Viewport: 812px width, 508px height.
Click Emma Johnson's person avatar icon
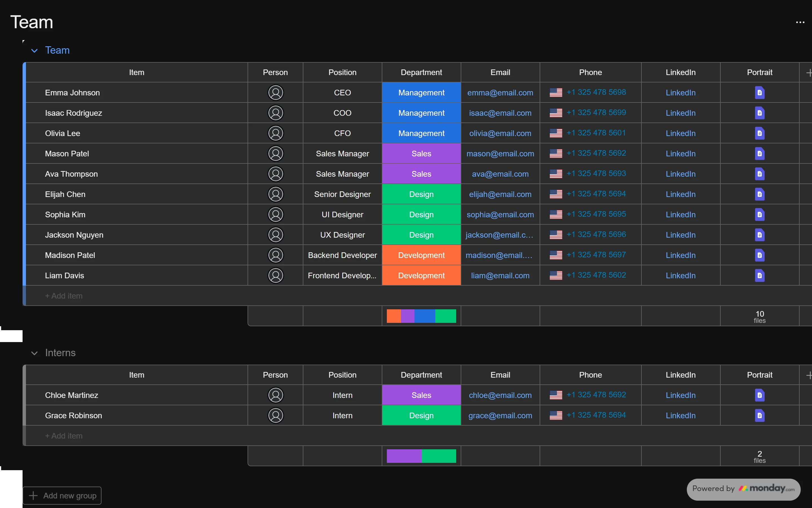[x=275, y=93]
